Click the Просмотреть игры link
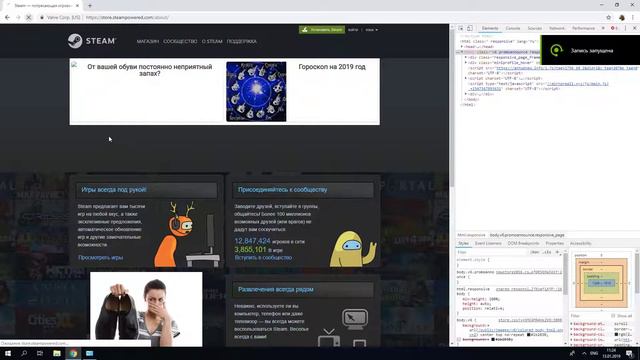Screen dimensions: 640x360 [100, 258]
